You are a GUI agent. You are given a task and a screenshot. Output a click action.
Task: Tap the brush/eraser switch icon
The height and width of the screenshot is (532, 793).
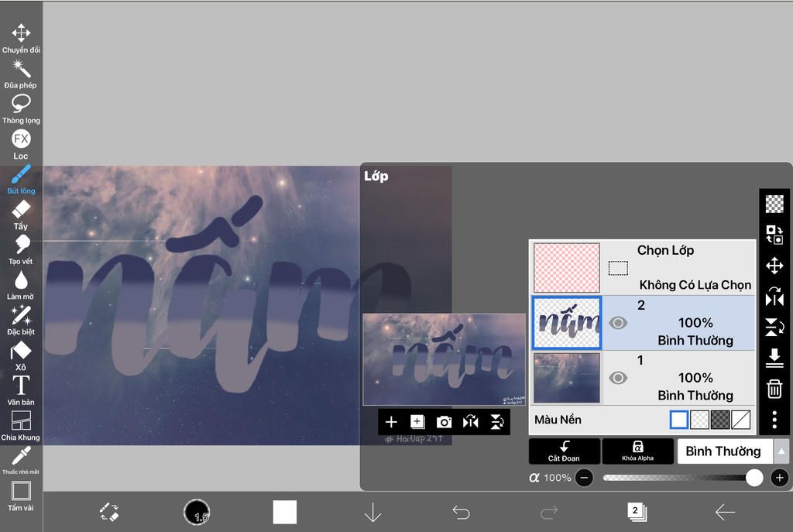108,512
